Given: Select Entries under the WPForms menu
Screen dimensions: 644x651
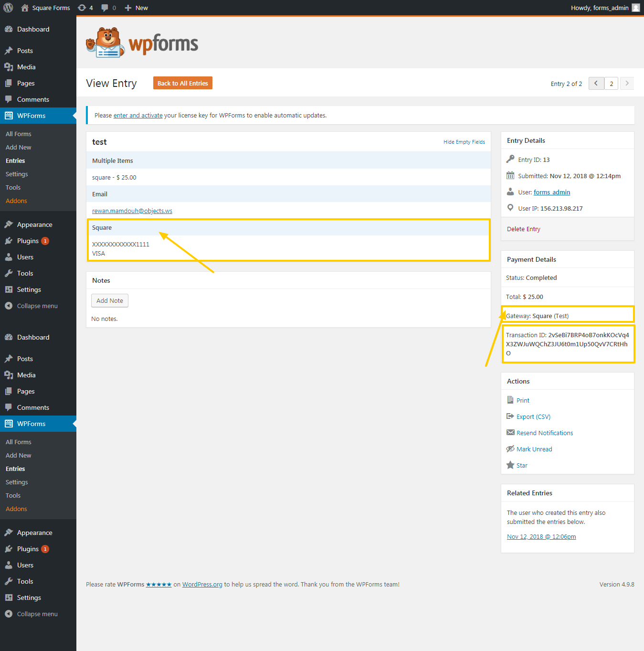Looking at the screenshot, I should pyautogui.click(x=15, y=160).
